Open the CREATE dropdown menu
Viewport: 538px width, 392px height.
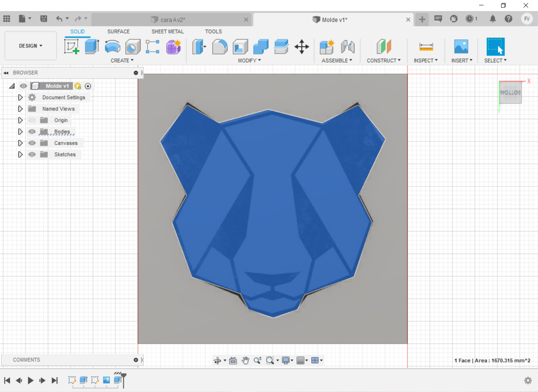click(122, 60)
